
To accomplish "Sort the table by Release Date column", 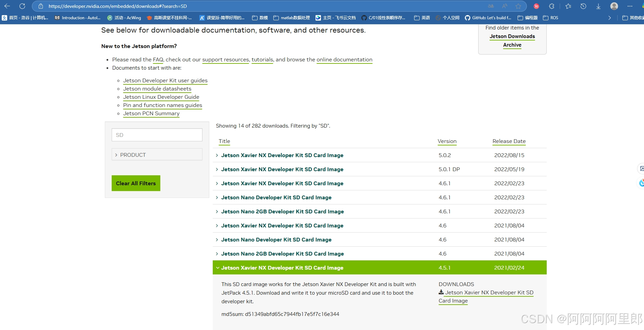I will click(509, 141).
